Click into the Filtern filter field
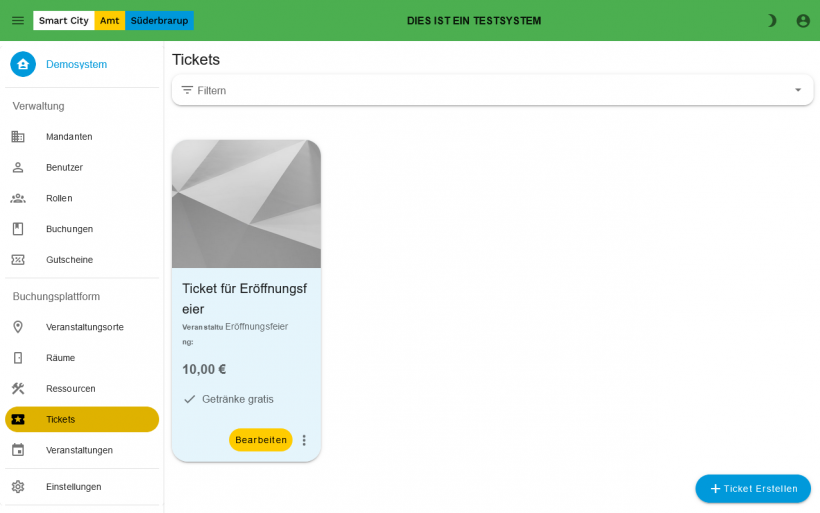 click(480, 90)
